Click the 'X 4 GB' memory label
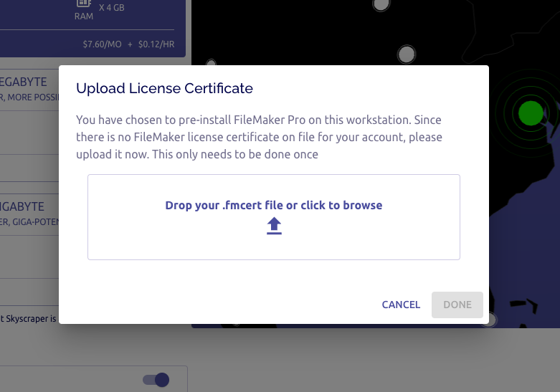The height and width of the screenshot is (392, 560). (x=111, y=7)
